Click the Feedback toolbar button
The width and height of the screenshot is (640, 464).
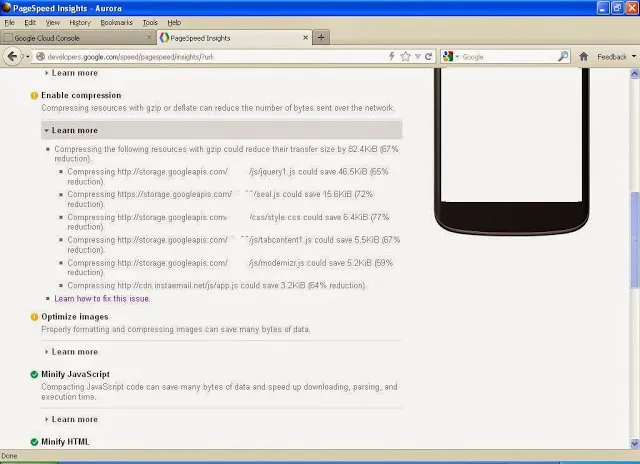(x=611, y=57)
